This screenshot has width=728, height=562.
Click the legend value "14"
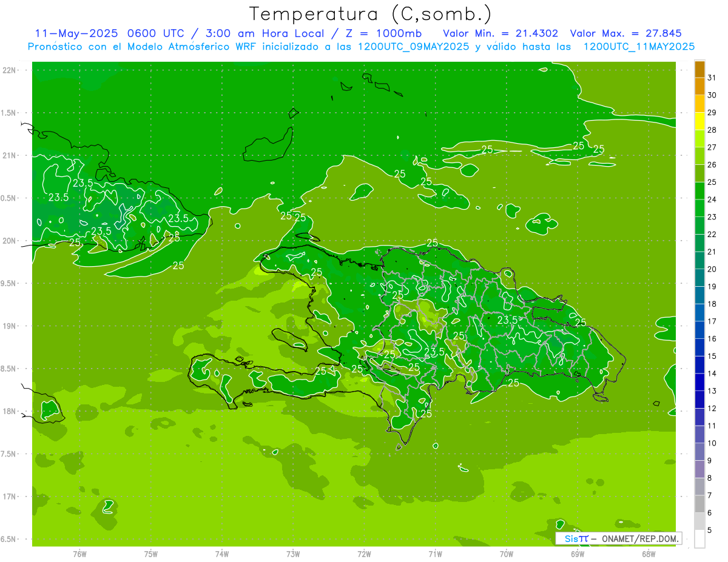712,374
